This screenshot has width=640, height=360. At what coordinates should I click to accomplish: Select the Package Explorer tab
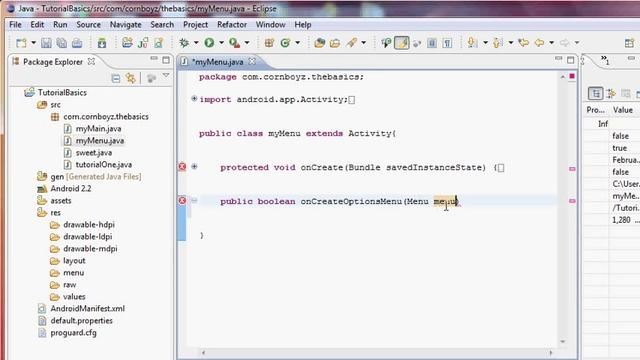[53, 62]
